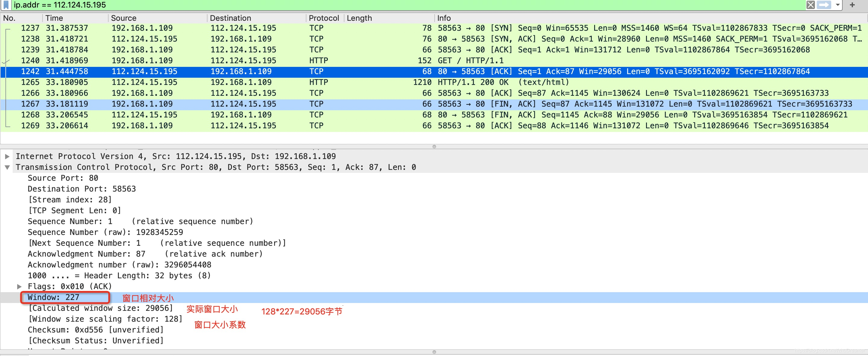Sort packets by the Time column
This screenshot has width=868, height=356.
(75, 18)
